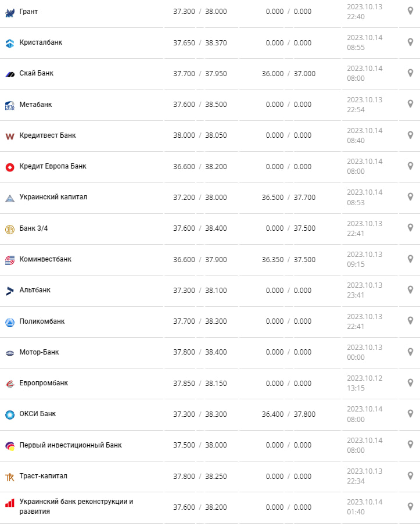
Task: Click the Кристалбанк name link
Action: point(41,42)
